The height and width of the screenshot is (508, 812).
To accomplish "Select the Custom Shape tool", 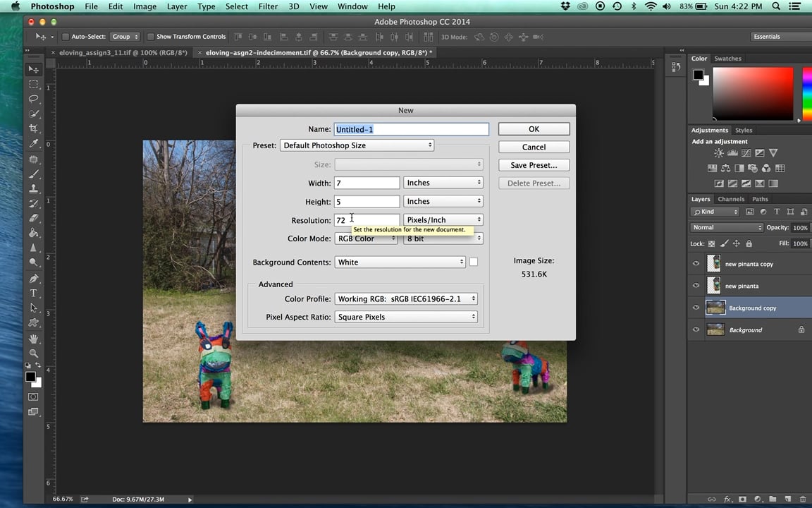I will point(34,322).
